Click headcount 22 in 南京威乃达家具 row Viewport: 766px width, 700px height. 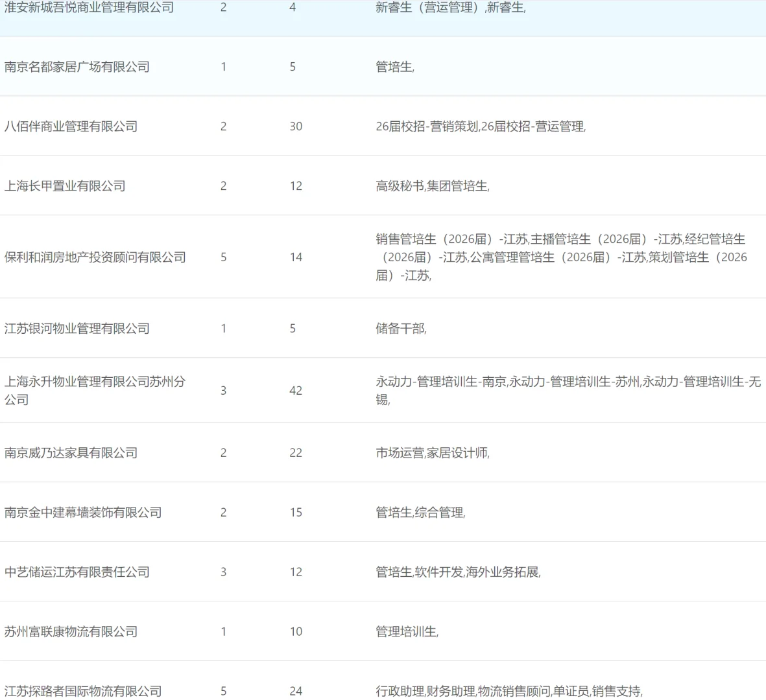(x=296, y=453)
